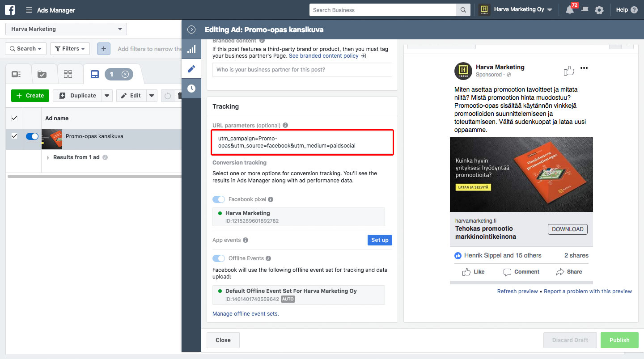This screenshot has width=644, height=359.
Task: Open Report a problem with this preview
Action: coord(588,291)
